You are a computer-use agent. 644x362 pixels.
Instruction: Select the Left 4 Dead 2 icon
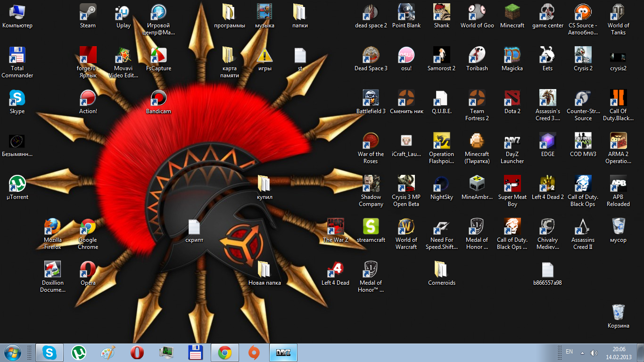(x=548, y=188)
